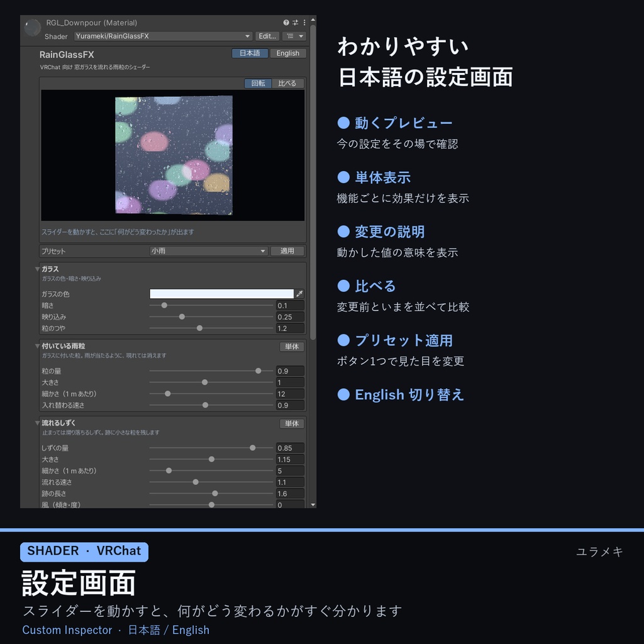Toggle 単体 for 流れるしずく
The height and width of the screenshot is (644, 644).
point(292,423)
